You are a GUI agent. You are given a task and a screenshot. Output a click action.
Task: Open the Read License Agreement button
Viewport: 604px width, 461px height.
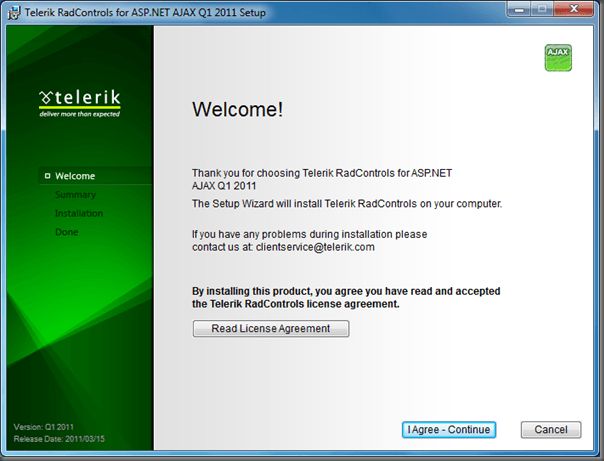(271, 329)
